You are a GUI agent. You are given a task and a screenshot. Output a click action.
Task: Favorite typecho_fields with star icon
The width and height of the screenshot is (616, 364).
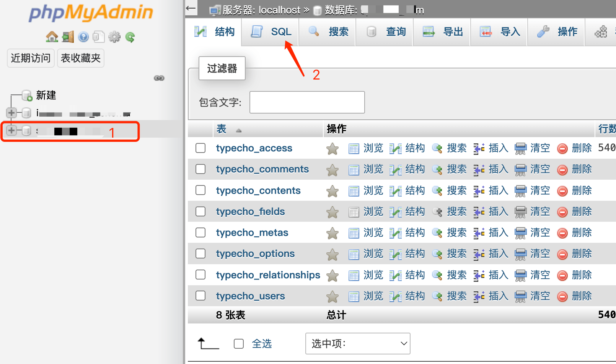point(332,212)
